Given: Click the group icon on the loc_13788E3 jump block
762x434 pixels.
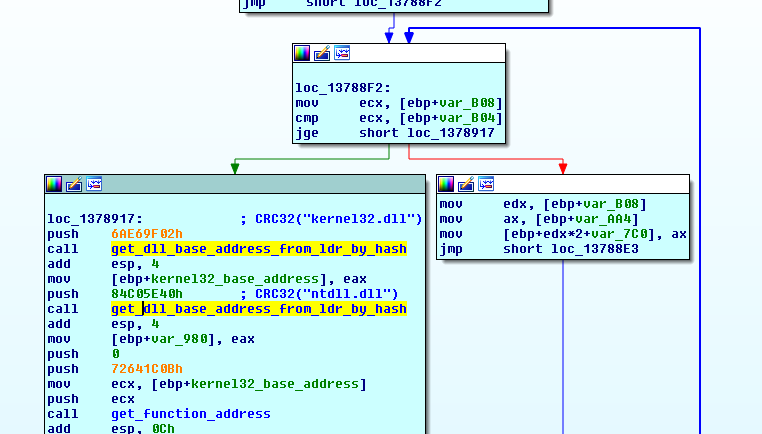Looking at the screenshot, I should 486,184.
